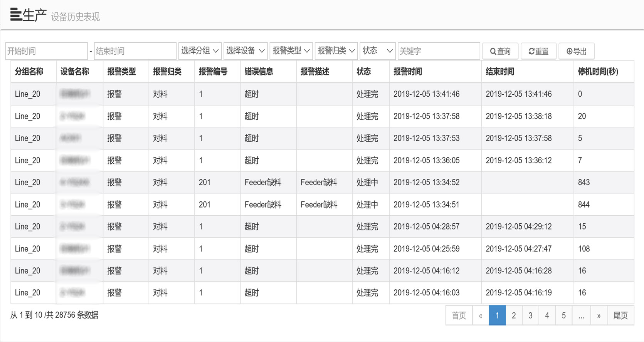
Task: Click the 查询 search button
Action: (x=500, y=51)
